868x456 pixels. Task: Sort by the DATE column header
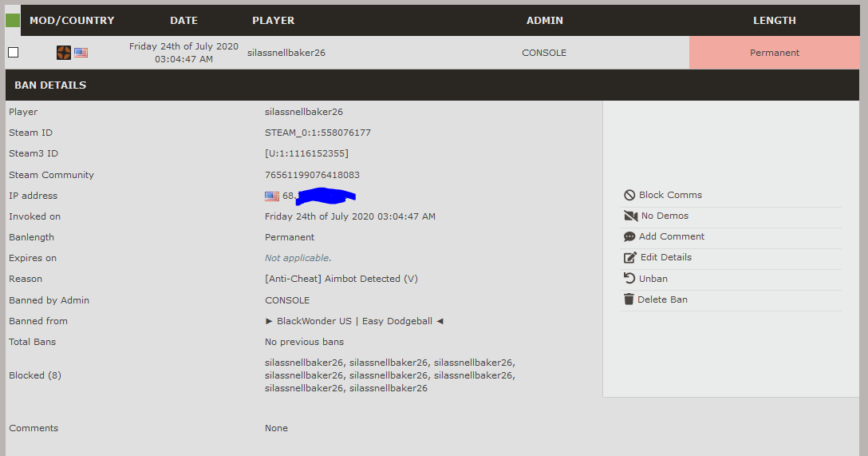pos(183,21)
